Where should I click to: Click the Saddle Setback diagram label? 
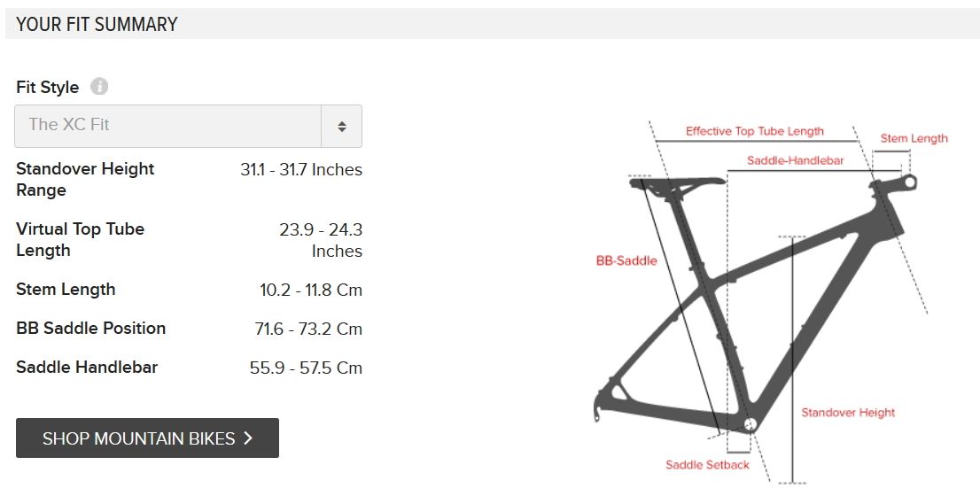[707, 465]
